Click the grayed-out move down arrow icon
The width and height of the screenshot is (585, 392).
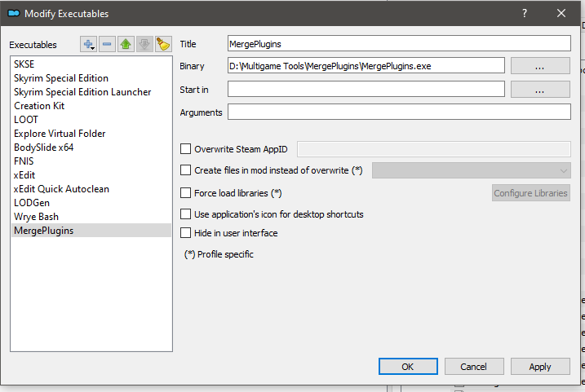(144, 44)
